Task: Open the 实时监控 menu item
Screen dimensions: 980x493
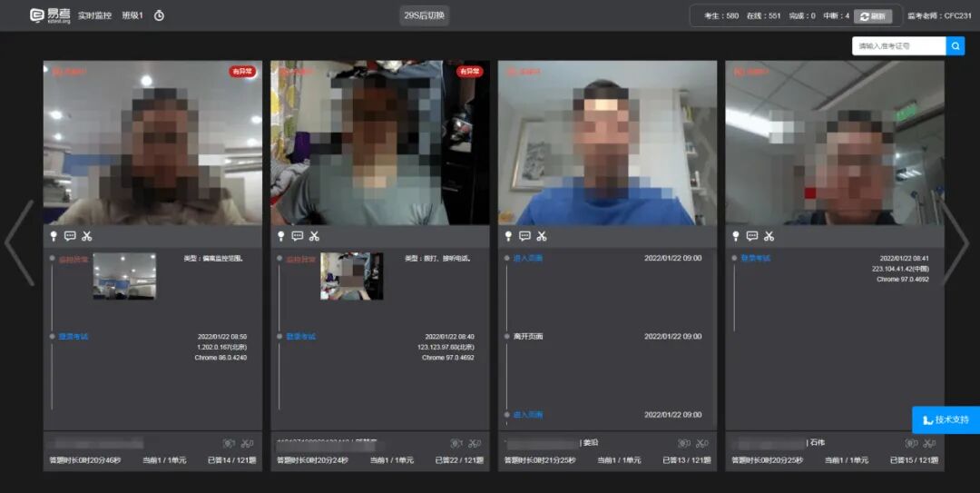Action: point(94,15)
